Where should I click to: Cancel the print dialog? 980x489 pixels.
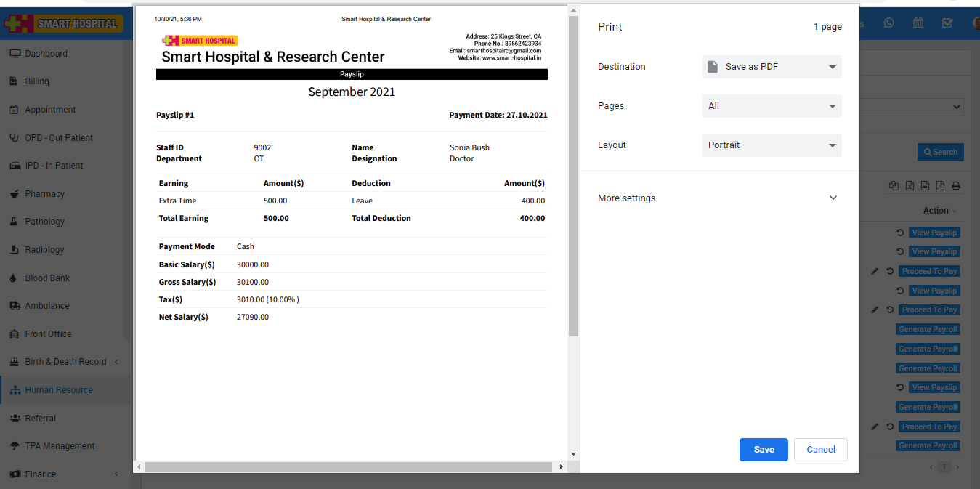820,450
